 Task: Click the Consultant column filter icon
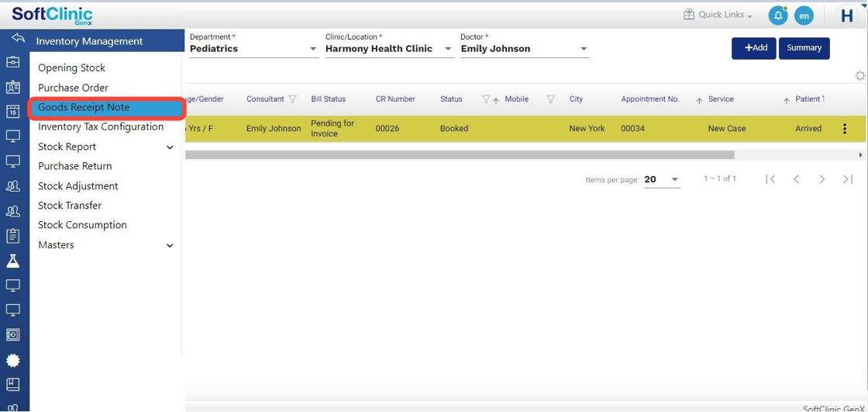[292, 99]
